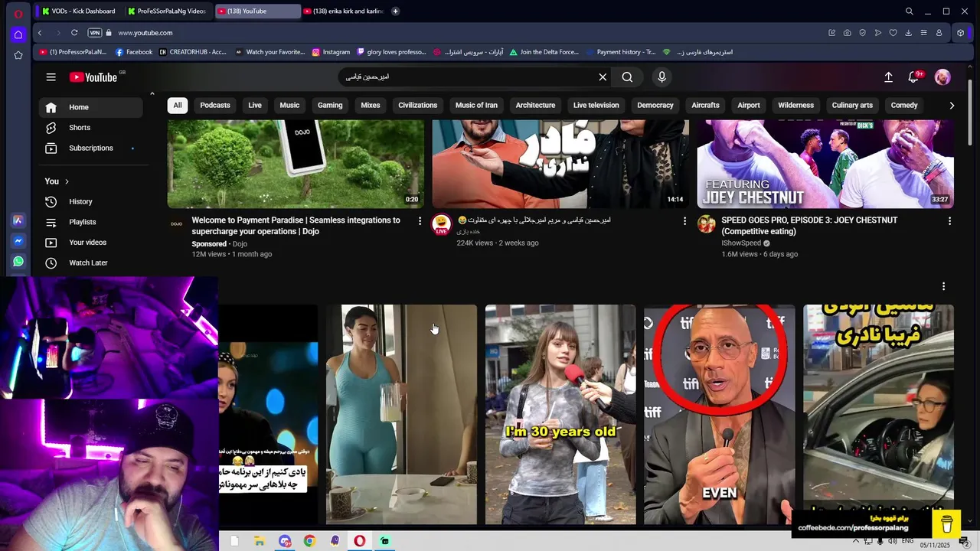Filter by Gaming chip
980x551 pixels.
coord(330,106)
